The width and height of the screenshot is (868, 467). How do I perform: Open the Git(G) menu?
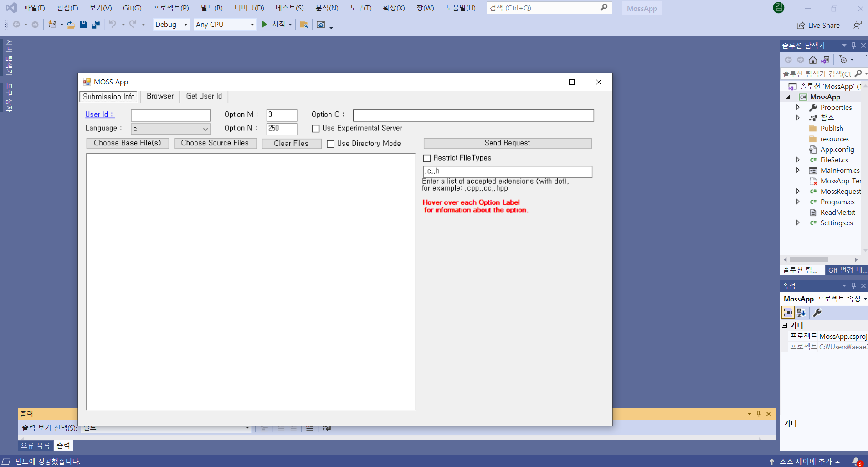132,8
